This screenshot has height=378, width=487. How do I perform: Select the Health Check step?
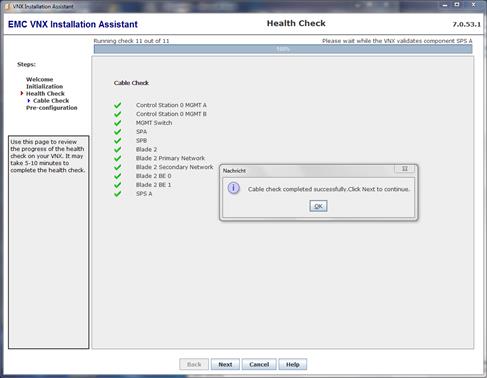[45, 93]
